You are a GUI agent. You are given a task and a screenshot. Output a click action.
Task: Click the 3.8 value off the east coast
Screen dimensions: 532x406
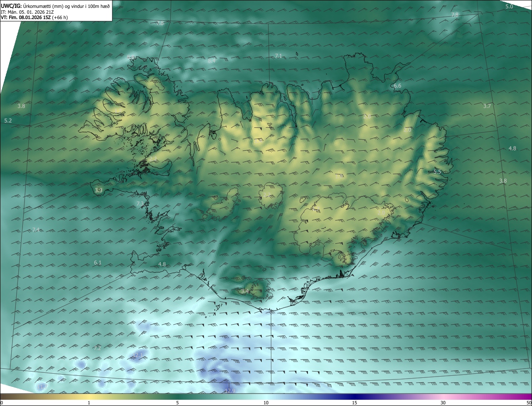[x=503, y=181]
